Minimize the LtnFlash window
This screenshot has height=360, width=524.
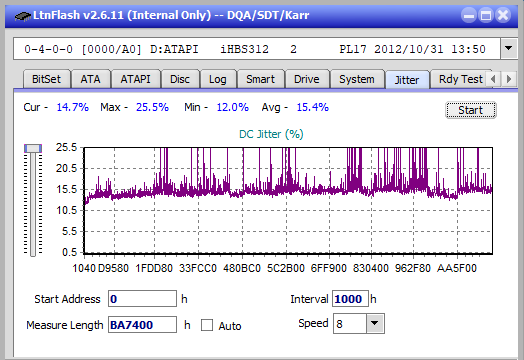pos(469,15)
